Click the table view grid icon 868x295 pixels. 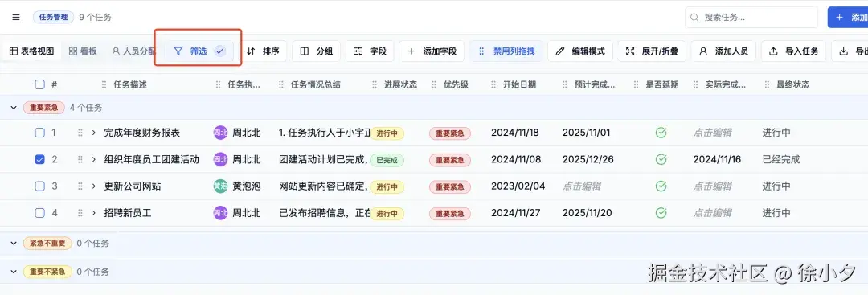[14, 51]
